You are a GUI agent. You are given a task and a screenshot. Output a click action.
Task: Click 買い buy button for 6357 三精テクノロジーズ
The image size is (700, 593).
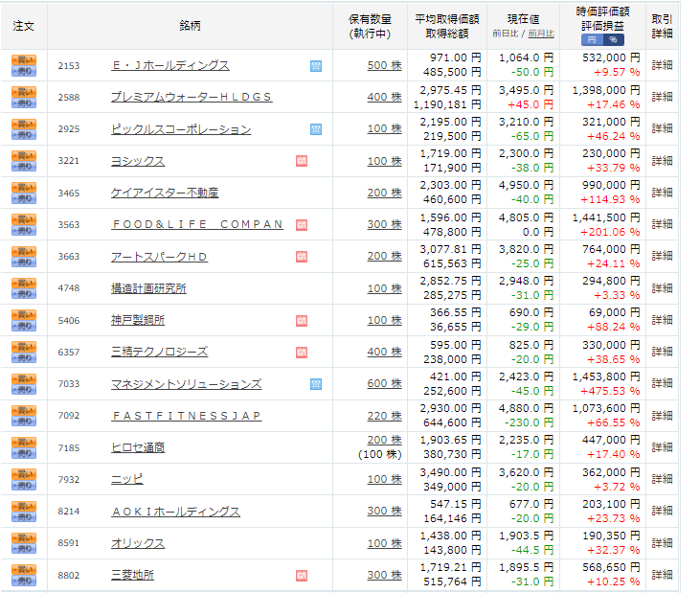tap(24, 347)
